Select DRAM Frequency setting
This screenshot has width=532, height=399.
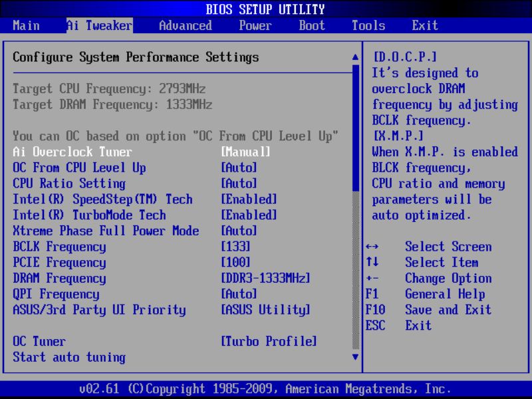(x=59, y=278)
